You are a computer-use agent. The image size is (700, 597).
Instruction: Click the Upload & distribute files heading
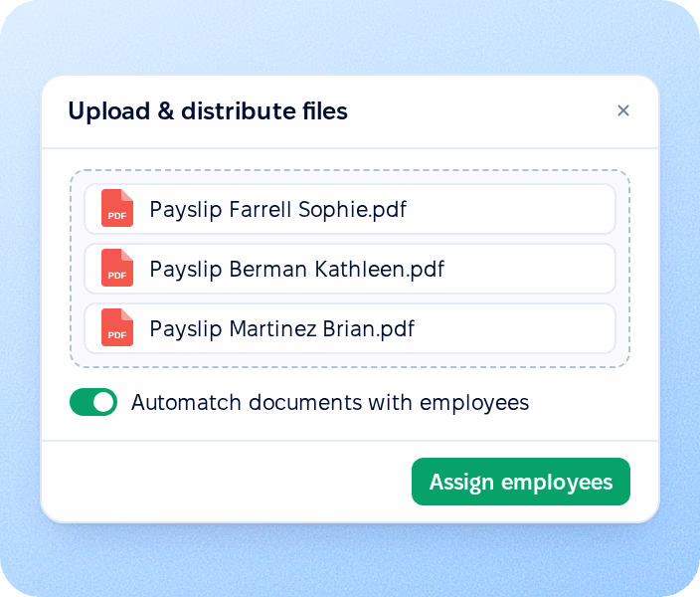208,111
